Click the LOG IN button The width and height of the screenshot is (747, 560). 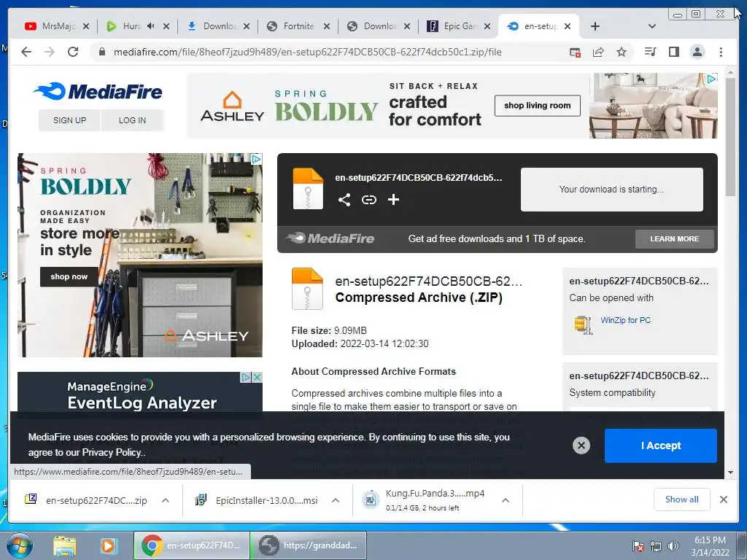[x=133, y=120]
